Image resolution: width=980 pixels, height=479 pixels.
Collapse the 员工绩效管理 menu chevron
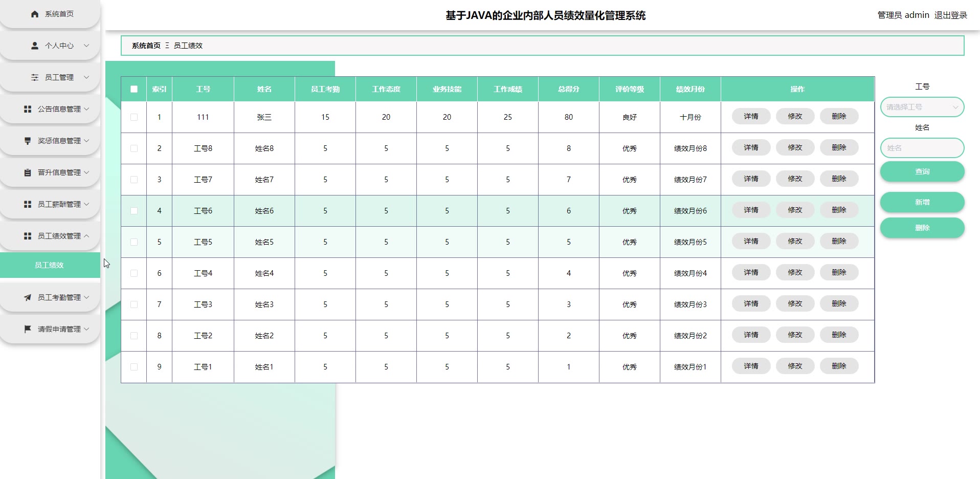pos(86,236)
